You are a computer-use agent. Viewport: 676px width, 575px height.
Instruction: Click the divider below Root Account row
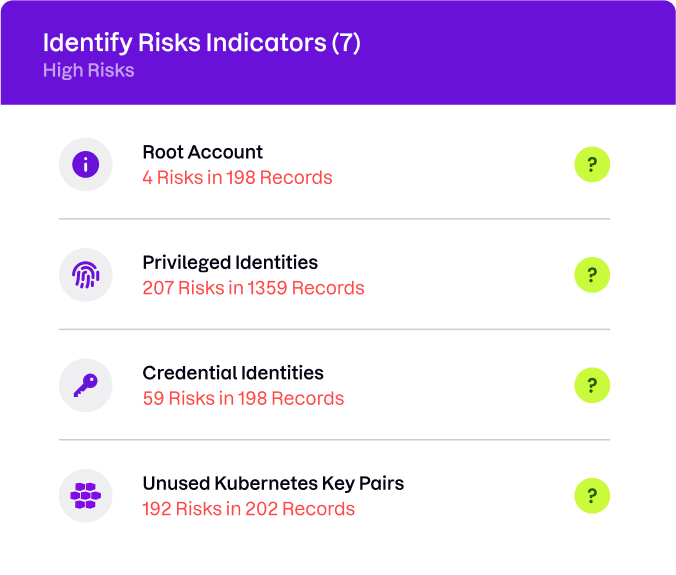click(334, 219)
